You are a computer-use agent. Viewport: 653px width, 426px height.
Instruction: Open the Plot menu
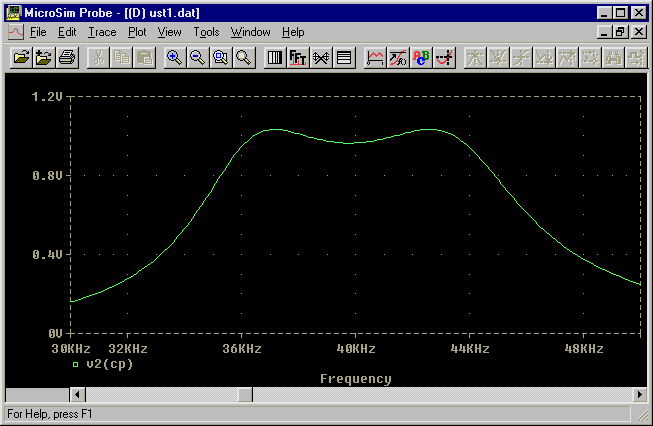pos(137,32)
